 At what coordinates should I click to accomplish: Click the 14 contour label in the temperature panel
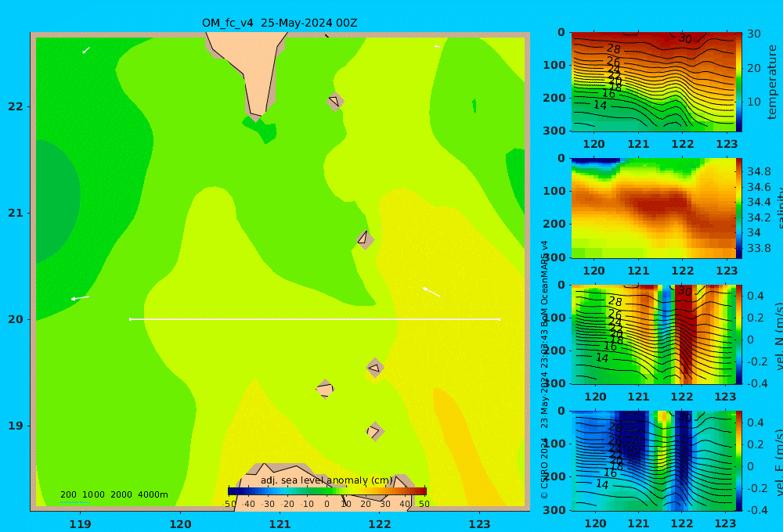[x=601, y=106]
